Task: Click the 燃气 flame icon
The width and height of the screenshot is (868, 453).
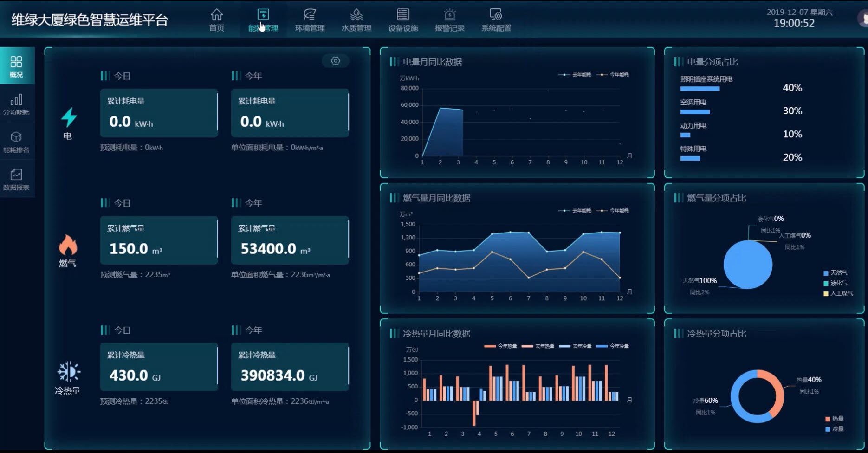Action: point(68,245)
